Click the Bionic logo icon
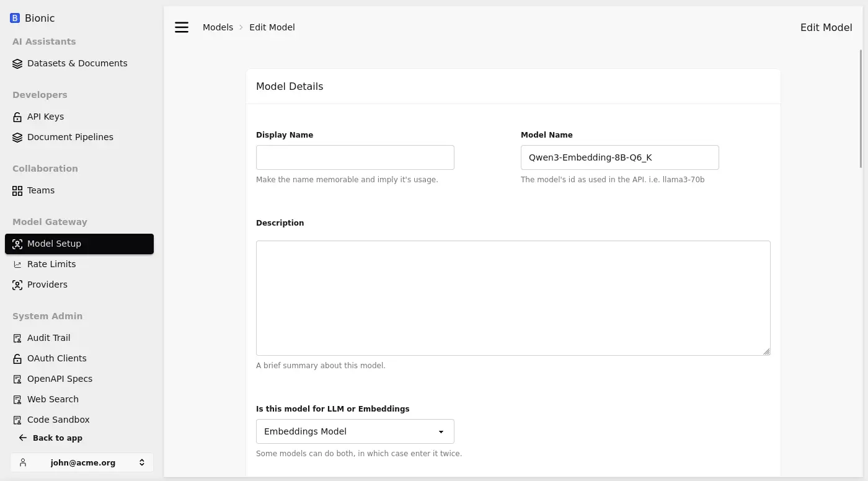This screenshot has width=868, height=481. click(x=15, y=19)
